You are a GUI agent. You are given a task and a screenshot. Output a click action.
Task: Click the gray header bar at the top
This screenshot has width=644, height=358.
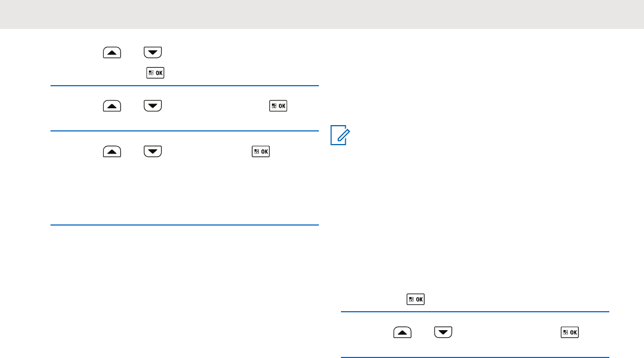click(322, 14)
